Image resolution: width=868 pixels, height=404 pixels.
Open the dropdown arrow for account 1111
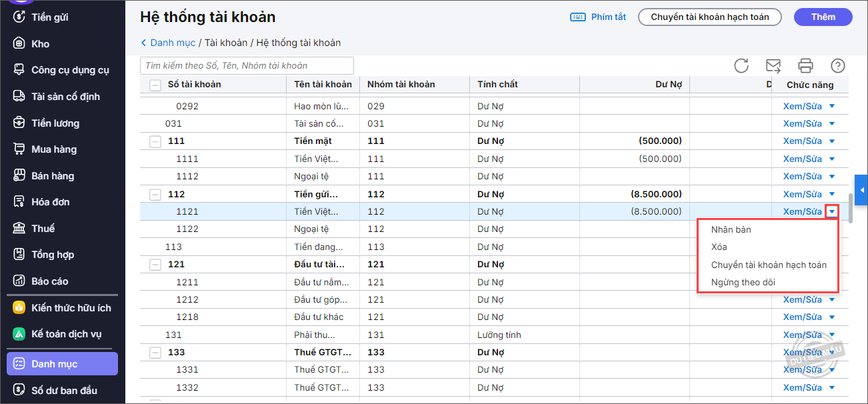(x=831, y=159)
